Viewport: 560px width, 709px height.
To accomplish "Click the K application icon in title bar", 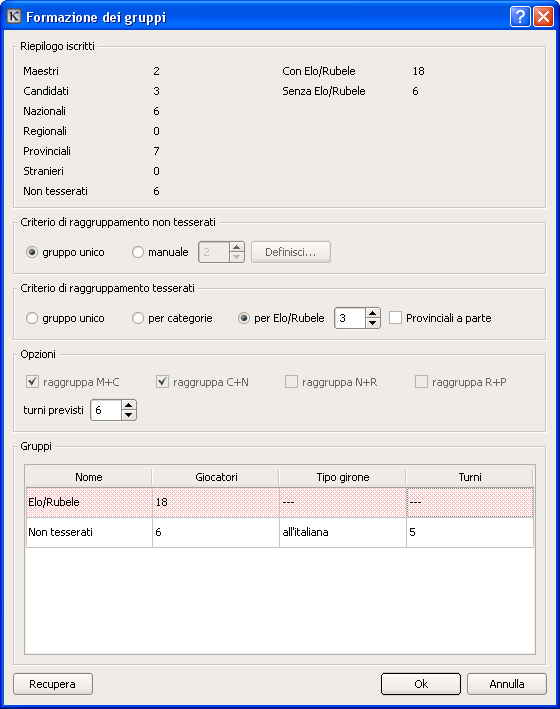I will point(14,17).
